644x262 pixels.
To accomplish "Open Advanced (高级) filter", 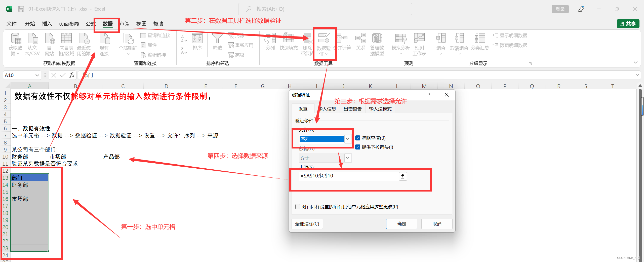I will (x=236, y=55).
